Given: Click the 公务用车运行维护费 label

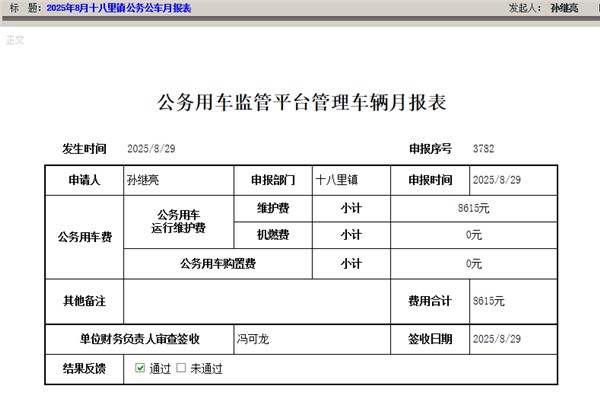Looking at the screenshot, I should 178,221.
